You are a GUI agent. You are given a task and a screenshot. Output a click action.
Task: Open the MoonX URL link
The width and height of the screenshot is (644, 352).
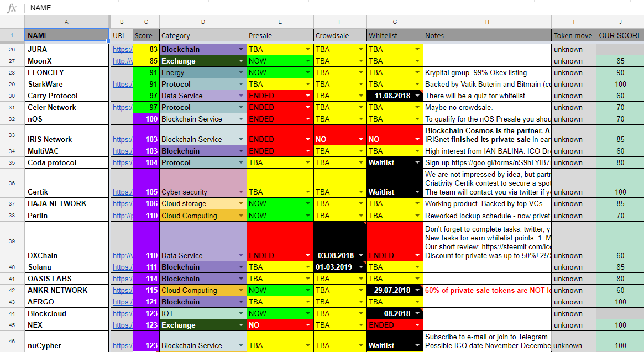(x=122, y=61)
